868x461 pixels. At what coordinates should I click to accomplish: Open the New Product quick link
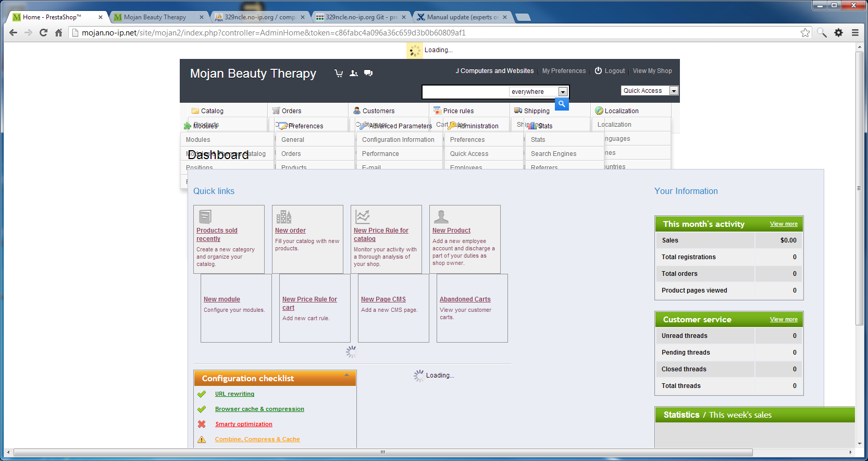[451, 231]
